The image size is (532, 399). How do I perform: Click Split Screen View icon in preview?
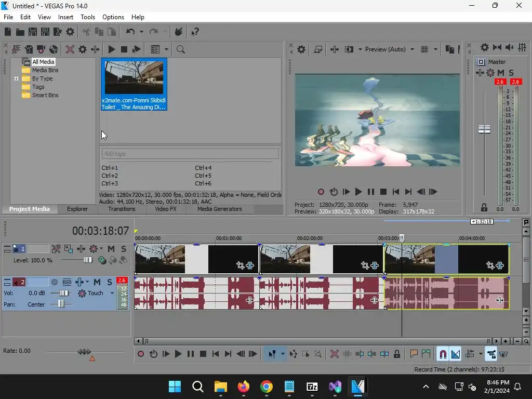point(349,49)
